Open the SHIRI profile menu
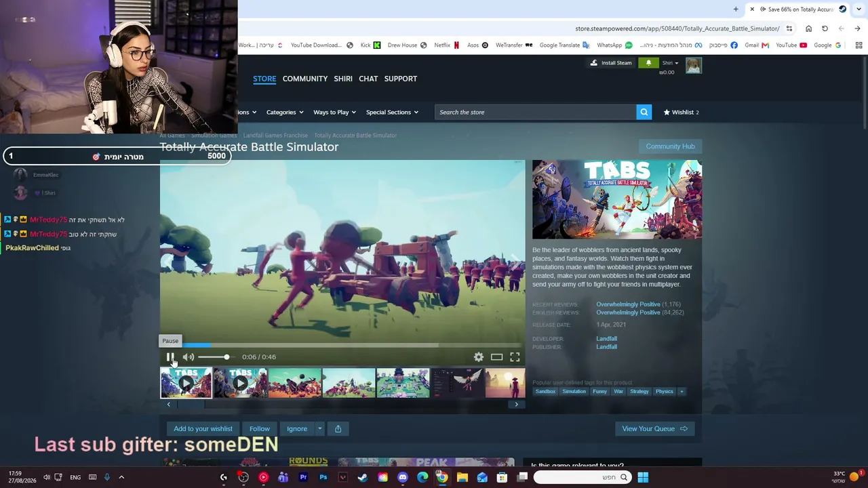This screenshot has width=868, height=488. (x=343, y=79)
